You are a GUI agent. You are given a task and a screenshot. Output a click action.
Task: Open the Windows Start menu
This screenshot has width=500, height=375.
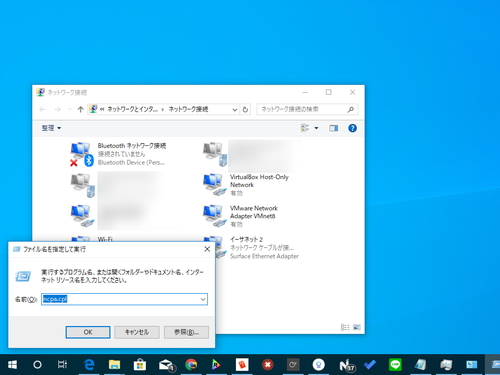(x=12, y=365)
